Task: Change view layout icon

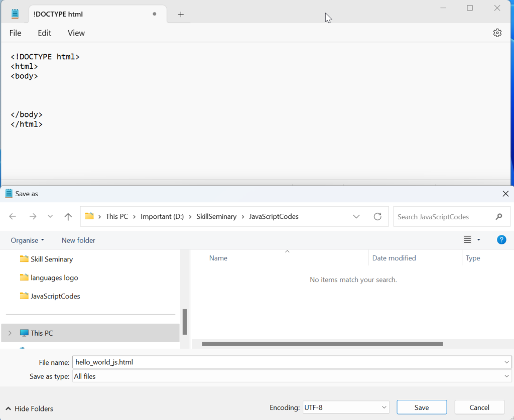Action: tap(467, 240)
